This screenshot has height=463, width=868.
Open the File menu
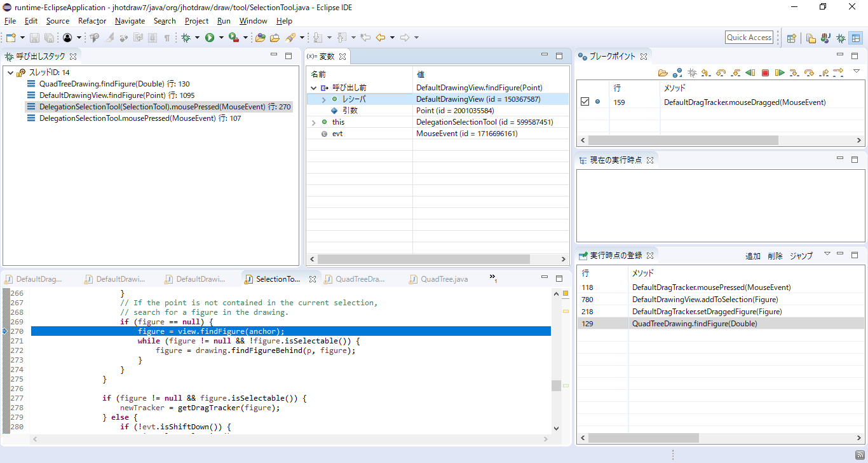point(10,21)
